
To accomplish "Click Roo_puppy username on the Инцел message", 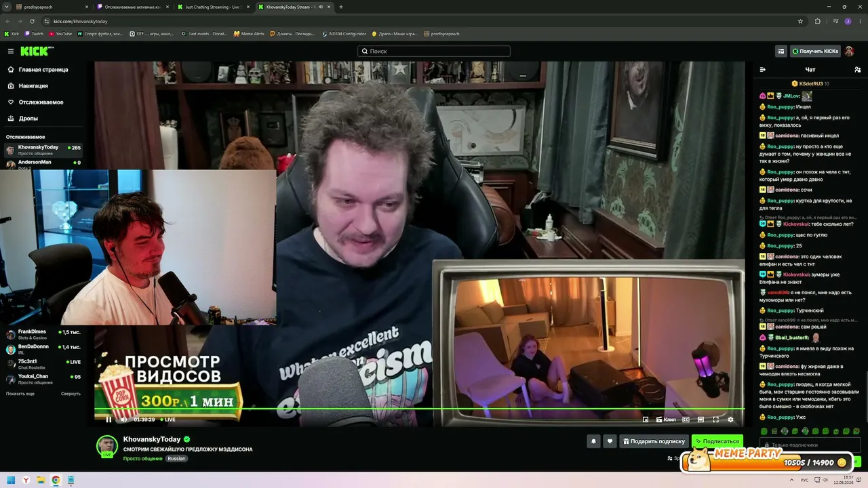I will click(781, 107).
